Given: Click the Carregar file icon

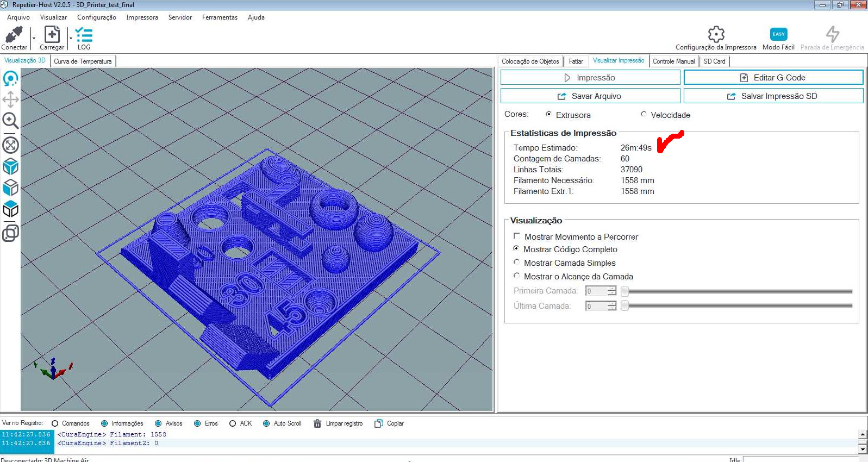Looking at the screenshot, I should coord(52,35).
